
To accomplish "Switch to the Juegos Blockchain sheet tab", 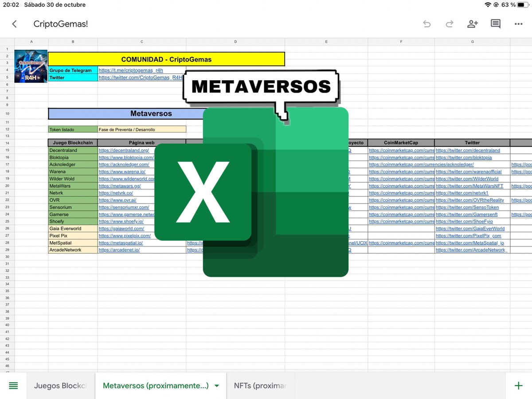I will pyautogui.click(x=61, y=386).
